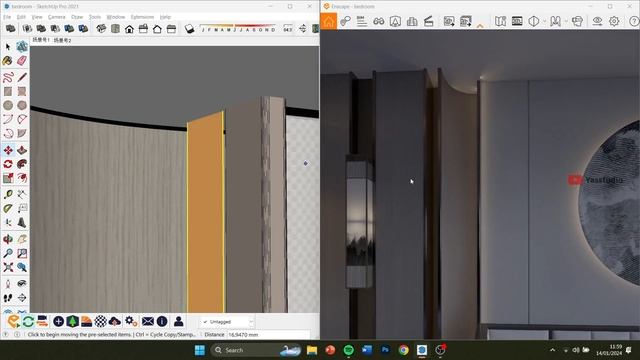Click the Distance measurement input field
The height and width of the screenshot is (360, 640).
(268, 335)
